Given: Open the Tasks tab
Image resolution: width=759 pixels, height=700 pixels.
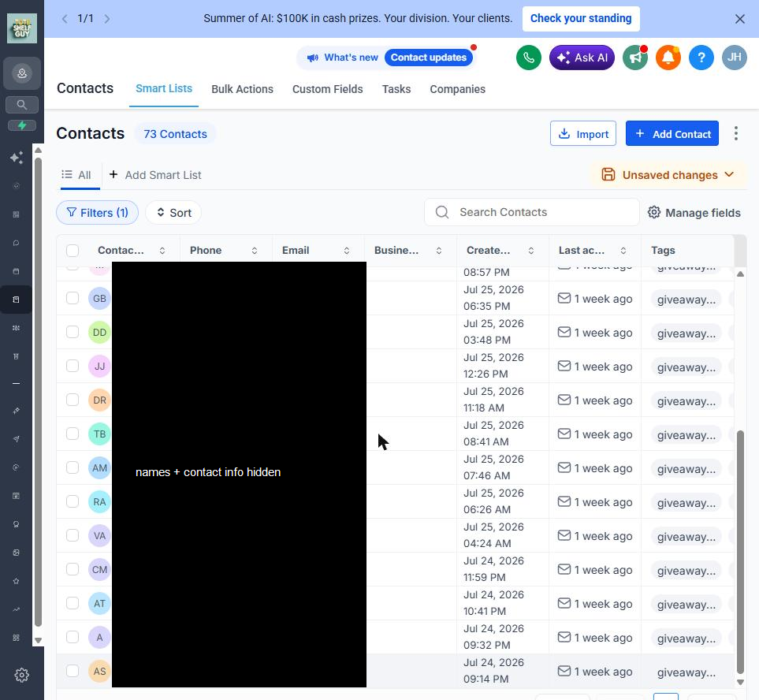Looking at the screenshot, I should tap(396, 89).
